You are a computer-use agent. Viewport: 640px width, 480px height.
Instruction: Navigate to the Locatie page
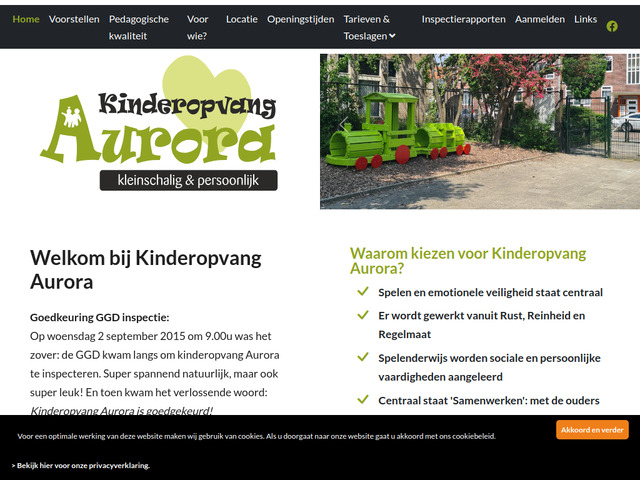point(241,19)
